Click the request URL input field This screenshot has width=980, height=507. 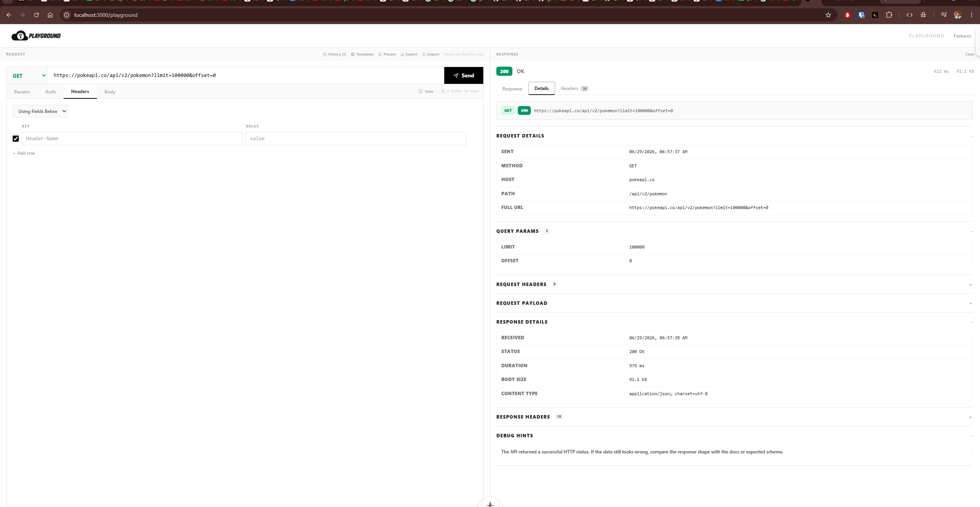[x=245, y=75]
